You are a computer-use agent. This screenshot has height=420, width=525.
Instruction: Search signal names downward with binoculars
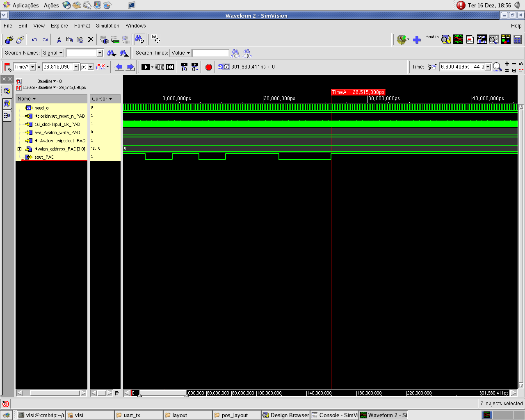click(111, 53)
